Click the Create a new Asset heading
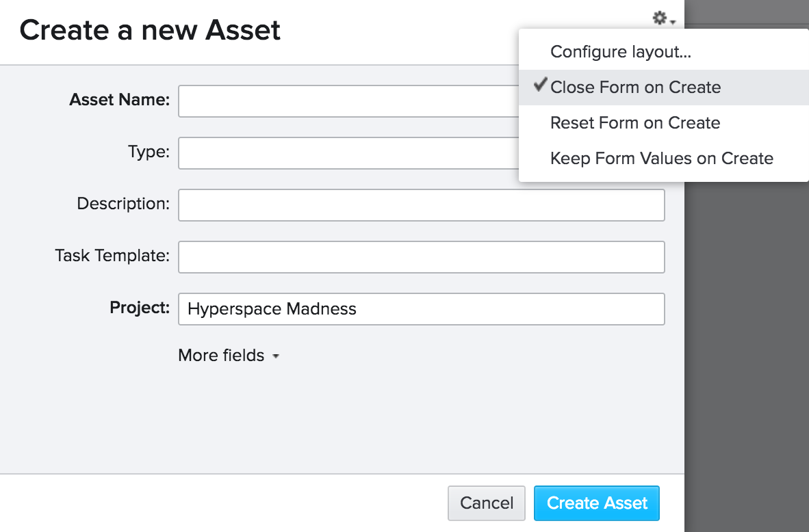This screenshot has height=532, width=809. tap(150, 31)
